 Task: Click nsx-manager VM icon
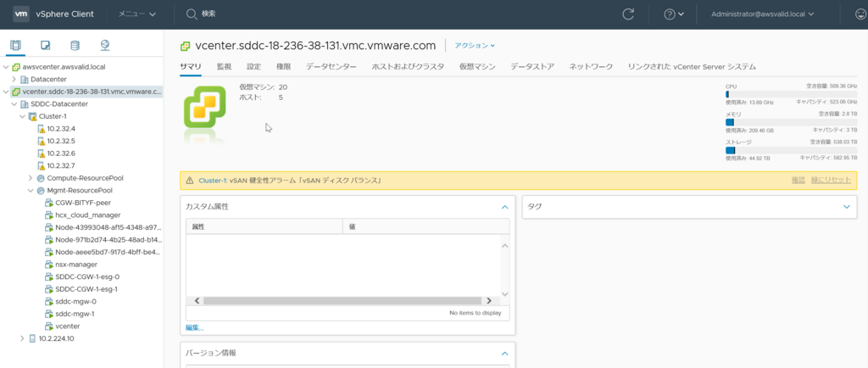48,265
